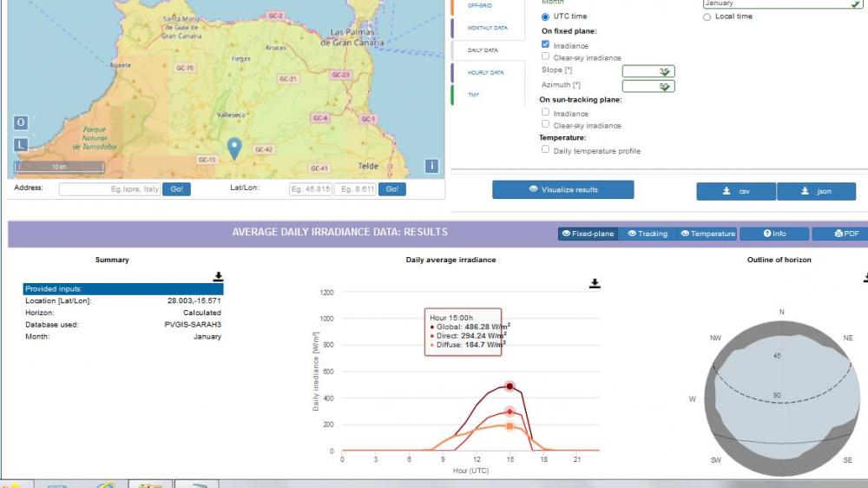
Task: Click Visualize results button
Action: [563, 189]
